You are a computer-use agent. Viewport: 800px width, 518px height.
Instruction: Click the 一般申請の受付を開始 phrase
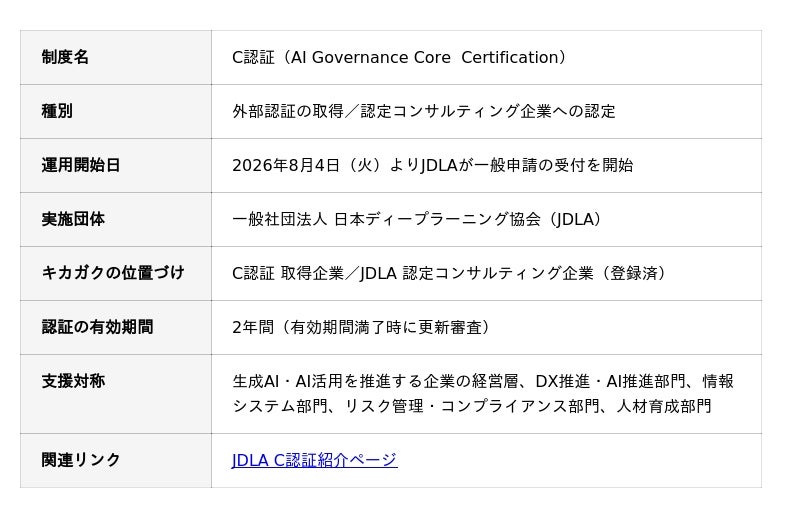(x=554, y=165)
